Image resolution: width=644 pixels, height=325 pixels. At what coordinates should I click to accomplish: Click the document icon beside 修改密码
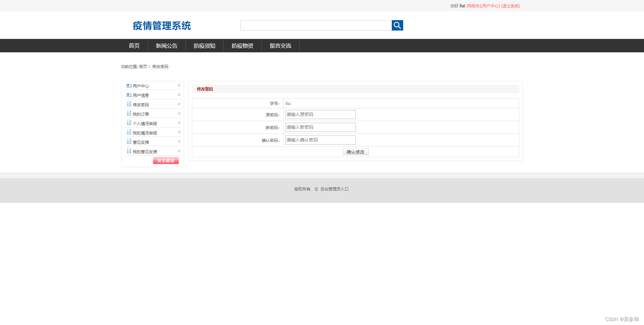(x=129, y=104)
